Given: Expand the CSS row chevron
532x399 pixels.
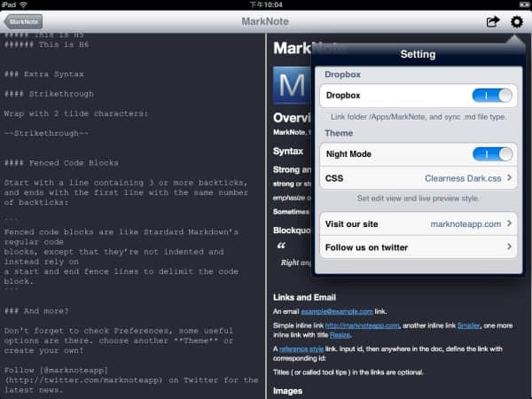Looking at the screenshot, I should coord(509,177).
